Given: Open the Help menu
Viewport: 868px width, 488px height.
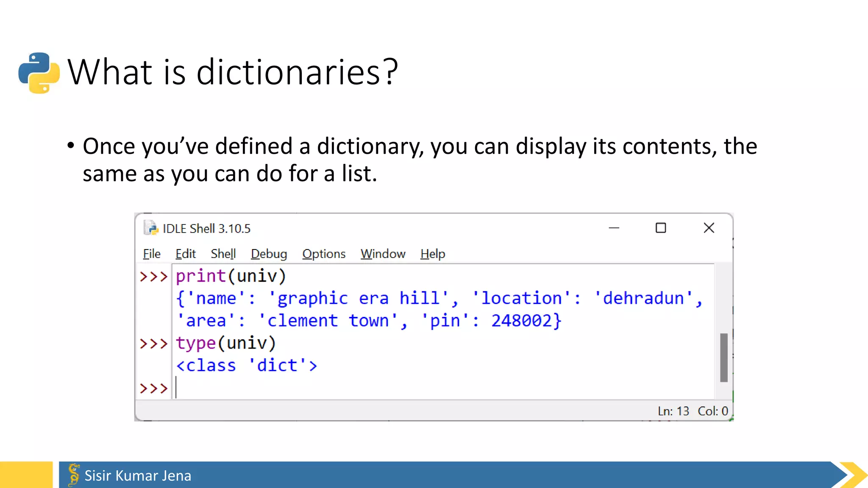Looking at the screenshot, I should (x=433, y=254).
